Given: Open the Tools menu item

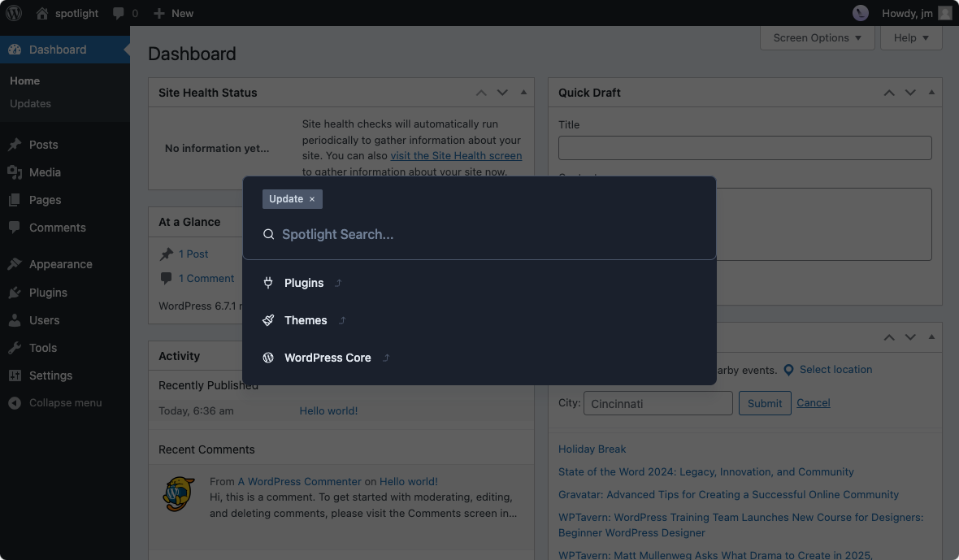Looking at the screenshot, I should 65,348.
